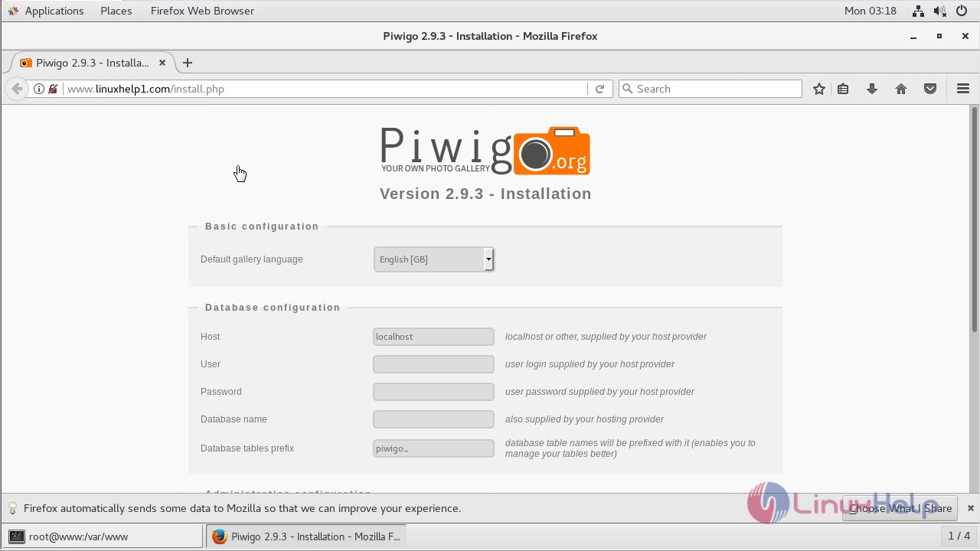This screenshot has width=980, height=551.
Task: Click the lightbulb icon in notification bar
Action: [x=12, y=508]
